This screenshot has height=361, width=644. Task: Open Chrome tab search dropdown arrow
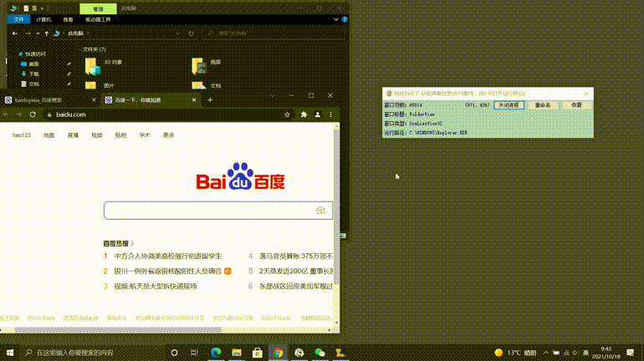(x=273, y=95)
